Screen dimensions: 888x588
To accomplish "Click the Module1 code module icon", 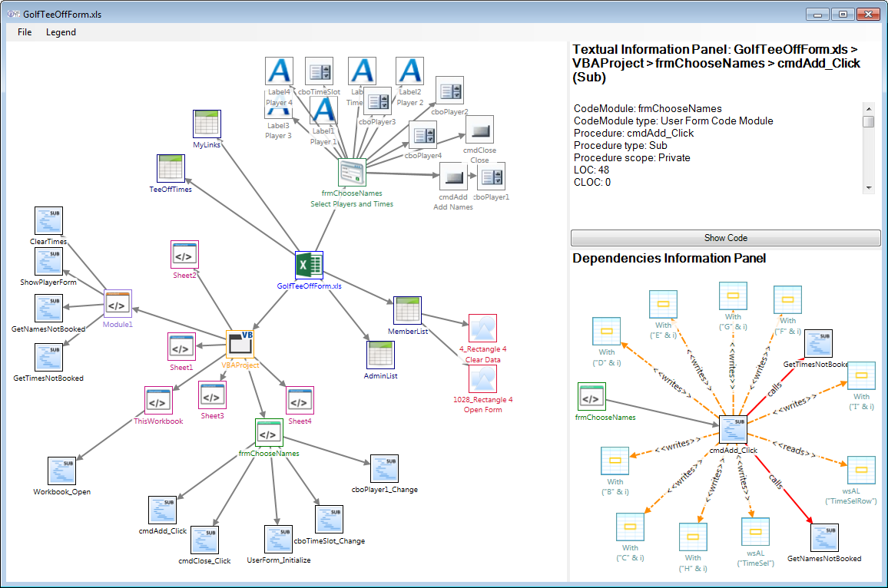I will click(118, 304).
